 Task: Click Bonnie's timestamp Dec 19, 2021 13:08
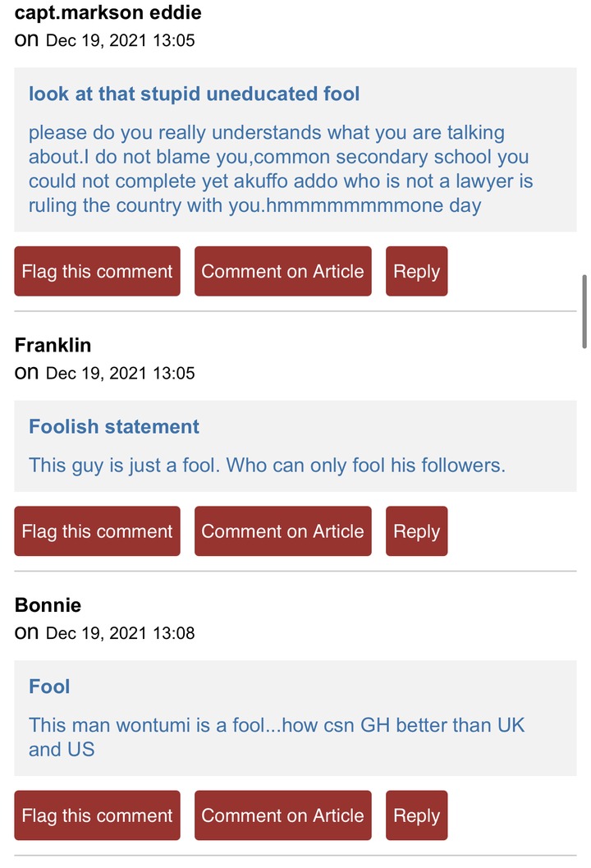coord(120,633)
